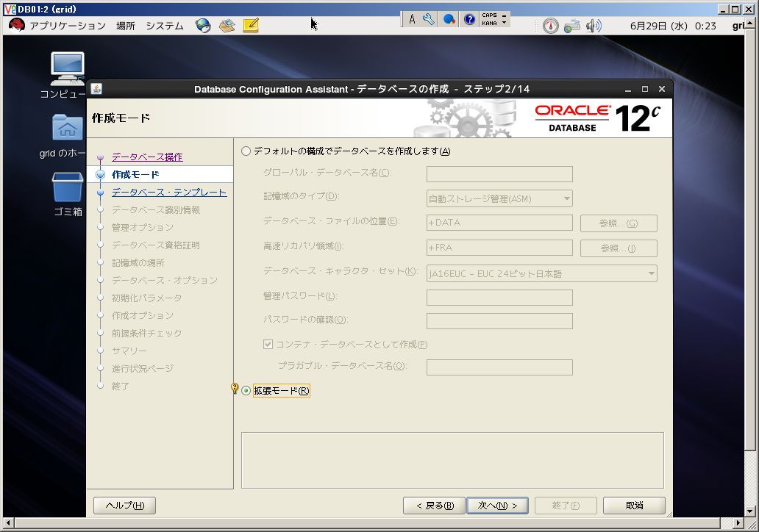Maximize the Database Configuration Assistant window

pyautogui.click(x=645, y=89)
